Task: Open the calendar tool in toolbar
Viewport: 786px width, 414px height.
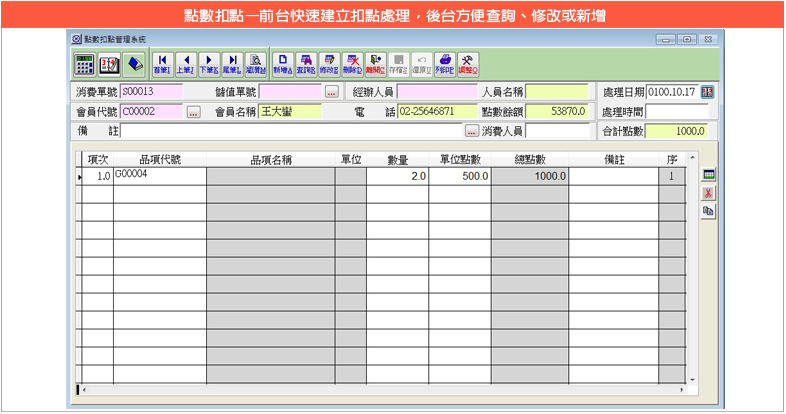Action: [x=110, y=64]
